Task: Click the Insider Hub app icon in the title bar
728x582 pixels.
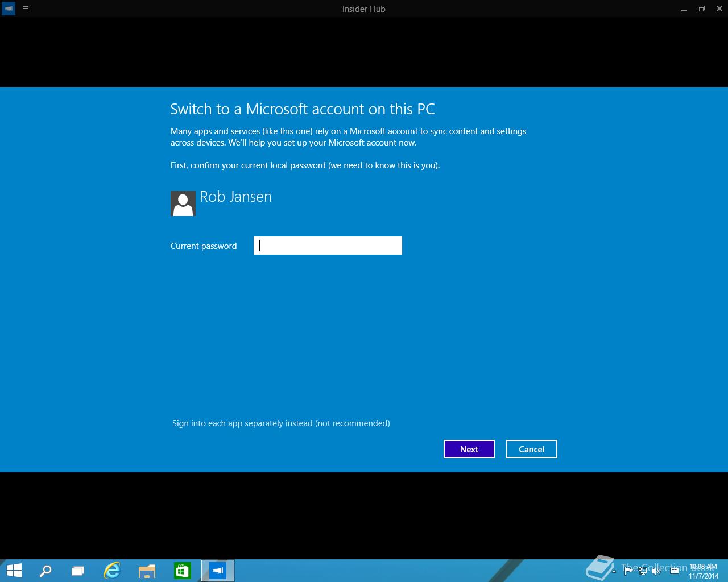Action: coord(9,9)
